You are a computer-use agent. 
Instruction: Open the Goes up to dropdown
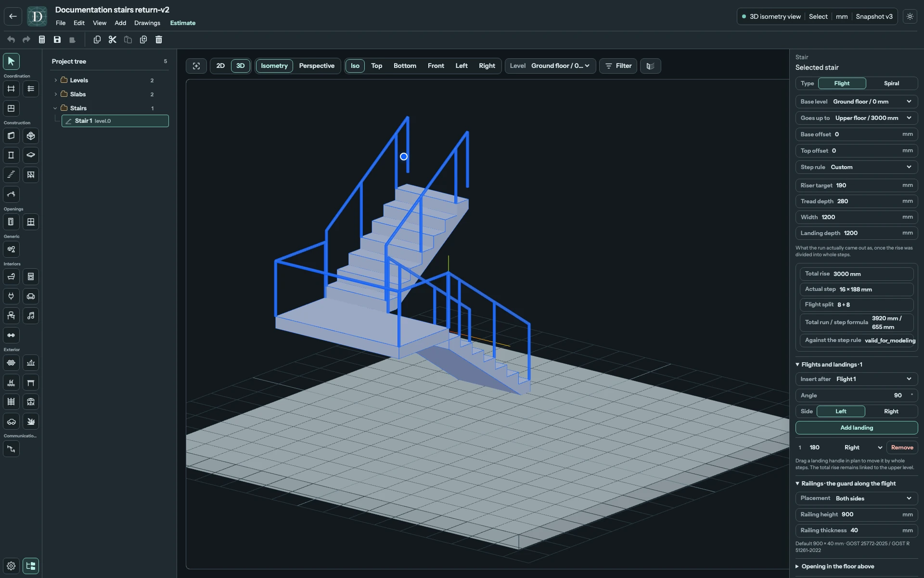[857, 118]
